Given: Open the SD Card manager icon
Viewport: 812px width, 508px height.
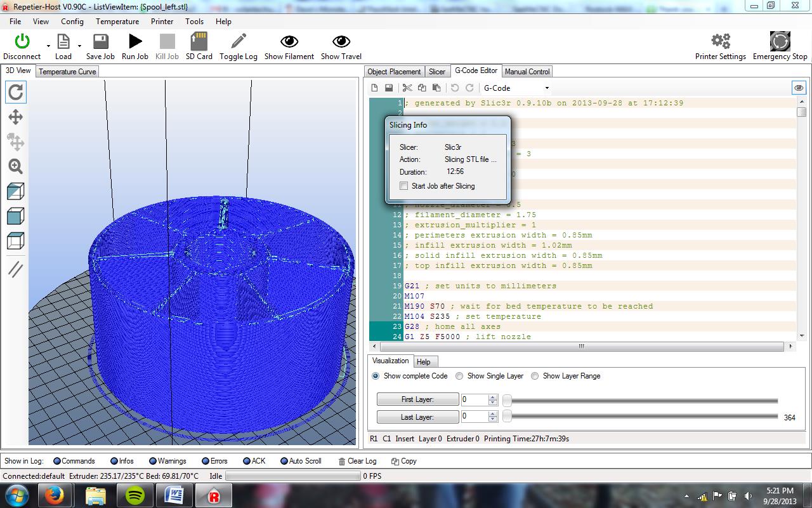Looking at the screenshot, I should [199, 42].
